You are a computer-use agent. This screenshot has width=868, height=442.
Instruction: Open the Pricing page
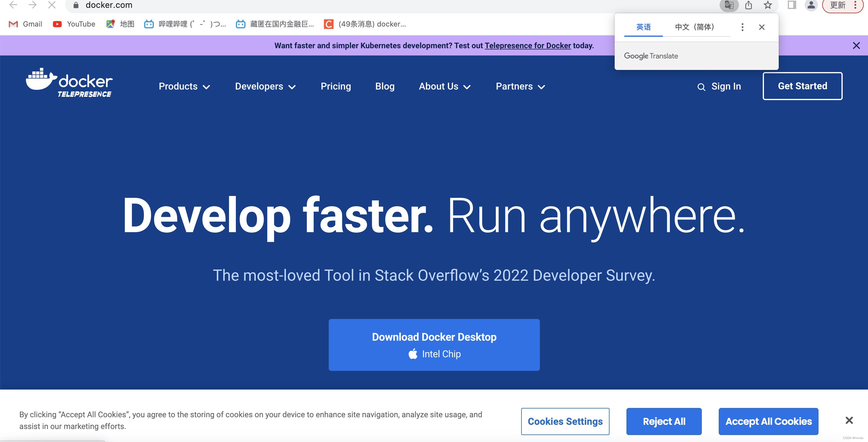(336, 87)
